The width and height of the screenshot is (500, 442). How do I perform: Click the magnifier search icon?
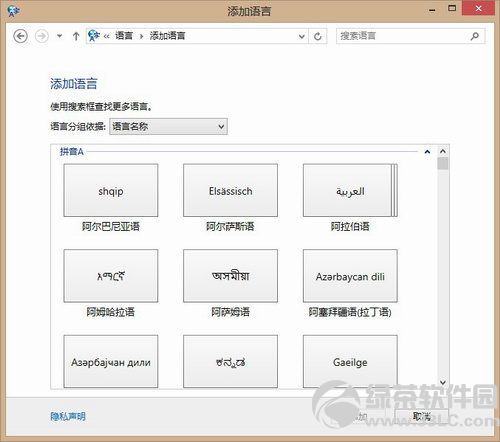pyautogui.click(x=475, y=36)
